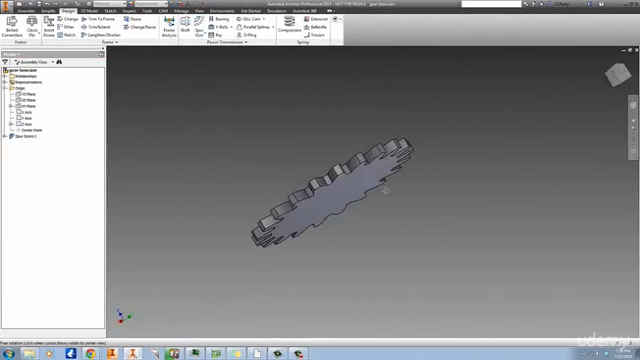Select the top-level assembly node in browser
The image size is (640, 360).
click(20, 70)
